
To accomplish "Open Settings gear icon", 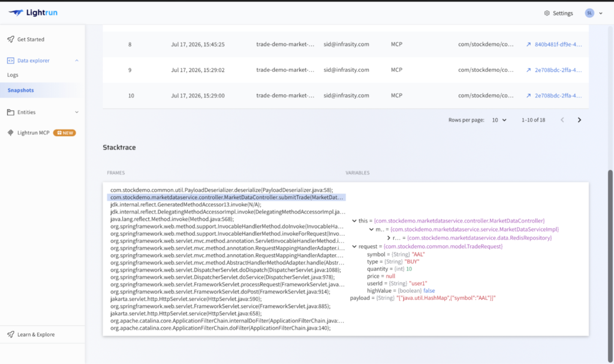I will 547,13.
